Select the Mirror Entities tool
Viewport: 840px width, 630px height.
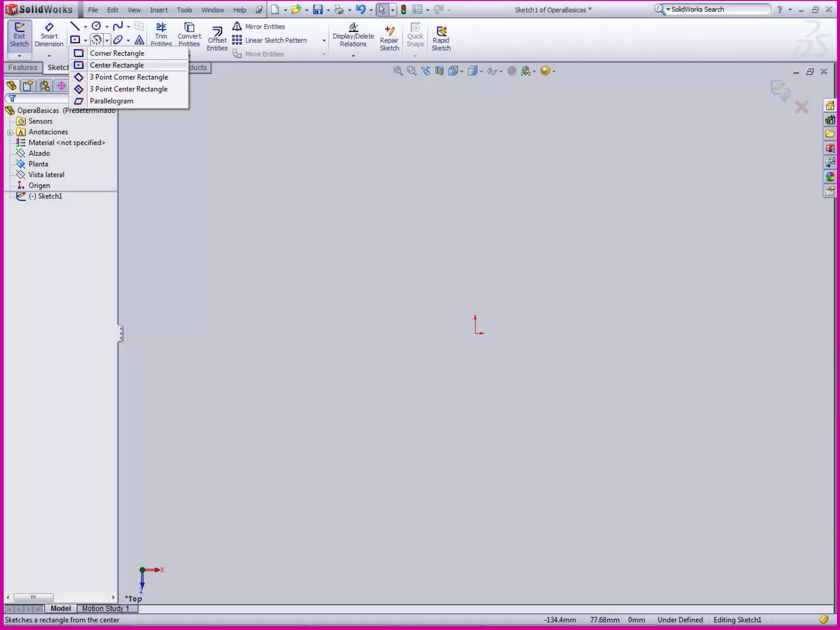click(x=265, y=27)
